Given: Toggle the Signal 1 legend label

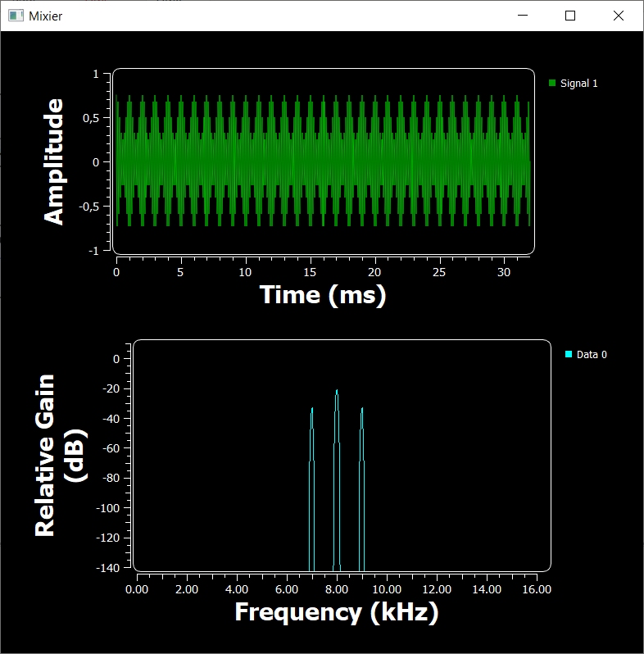Looking at the screenshot, I should (x=578, y=83).
